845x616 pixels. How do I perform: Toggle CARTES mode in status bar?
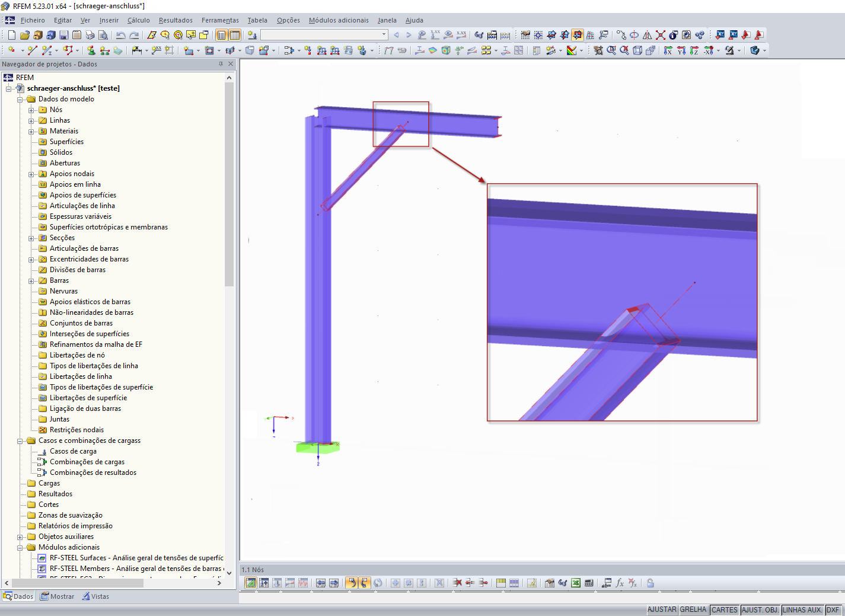pos(725,609)
